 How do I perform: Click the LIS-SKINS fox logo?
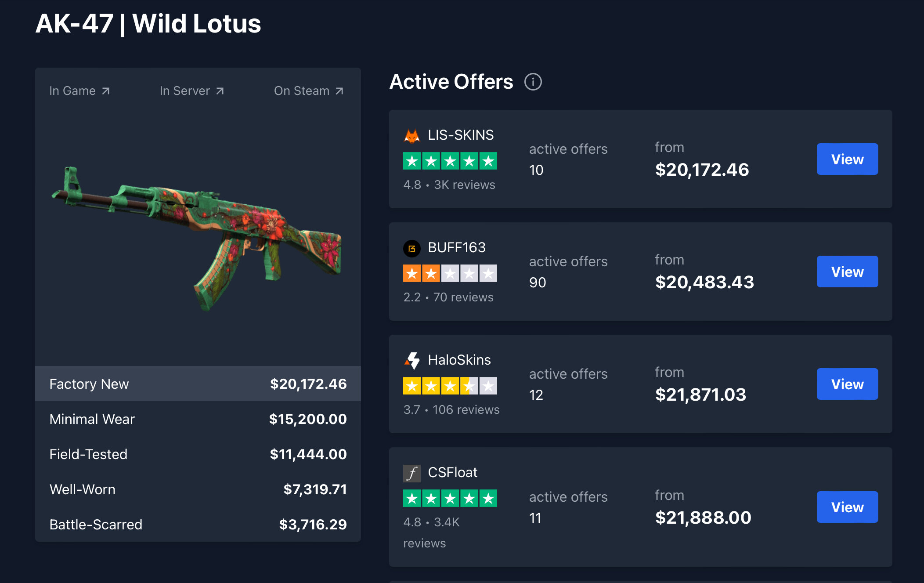[x=411, y=135]
